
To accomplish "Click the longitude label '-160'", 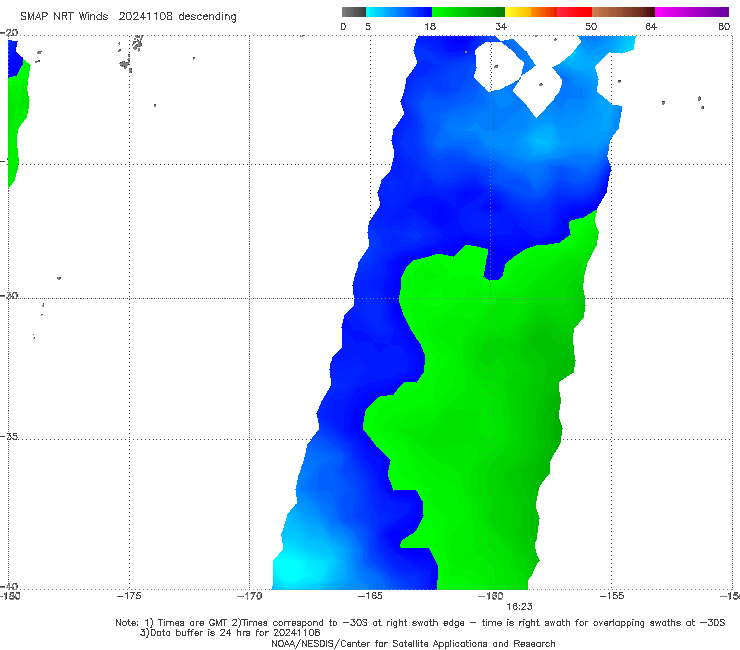I will [x=491, y=596].
